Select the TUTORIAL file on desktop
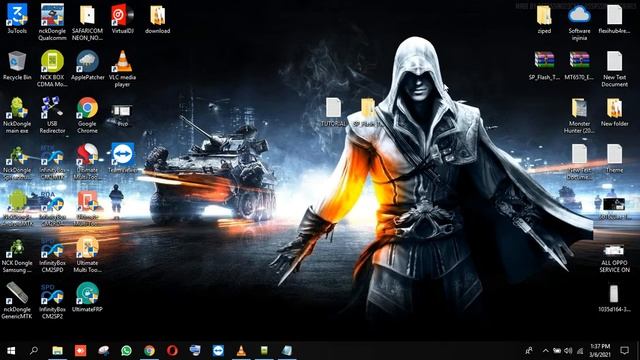The height and width of the screenshot is (360, 640). tap(333, 112)
